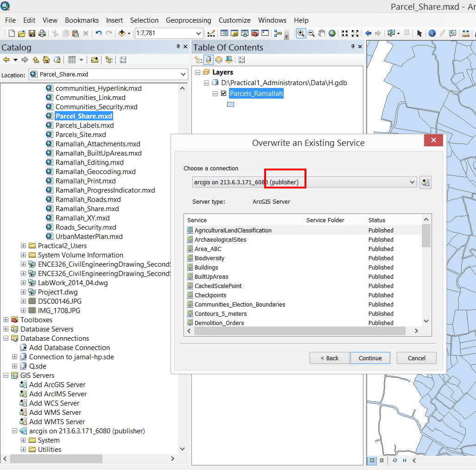Viewport: 476px width, 470px height.
Task: Open the Choose a connection dropdown
Action: pyautogui.click(x=412, y=182)
